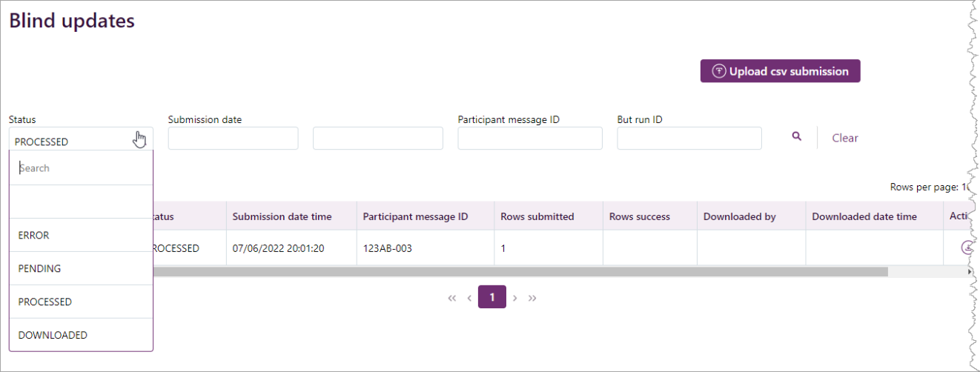Click the second Submission date field

pyautogui.click(x=377, y=139)
